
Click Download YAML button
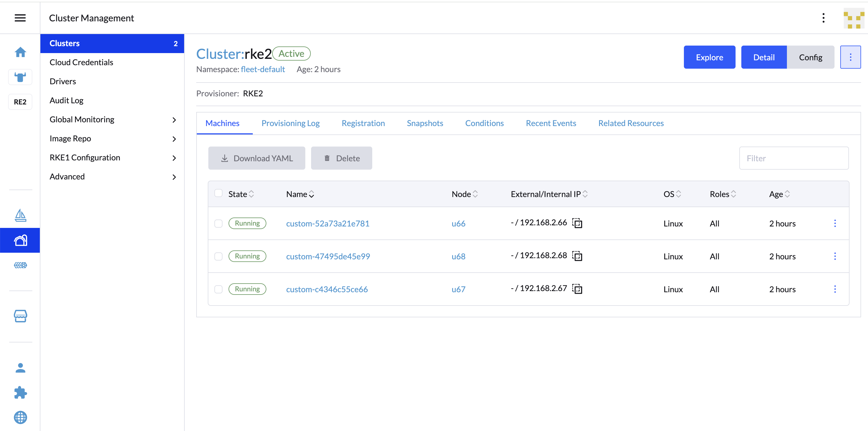coord(257,158)
